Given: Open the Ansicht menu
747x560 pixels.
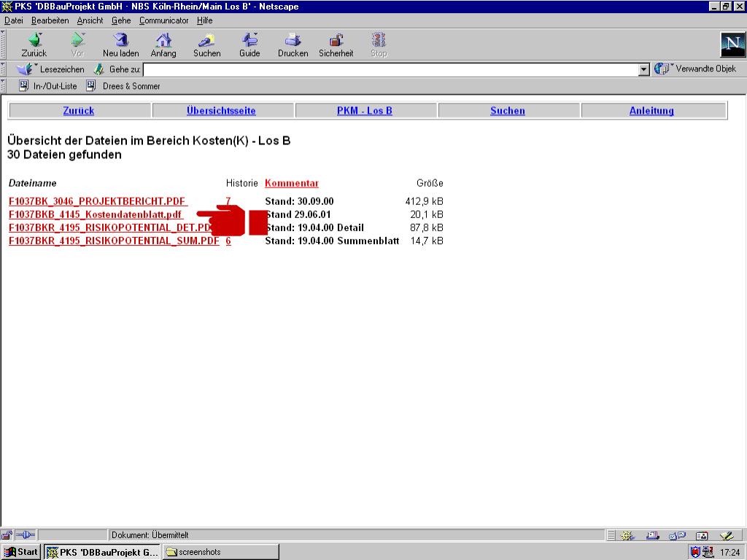Looking at the screenshot, I should pos(90,20).
